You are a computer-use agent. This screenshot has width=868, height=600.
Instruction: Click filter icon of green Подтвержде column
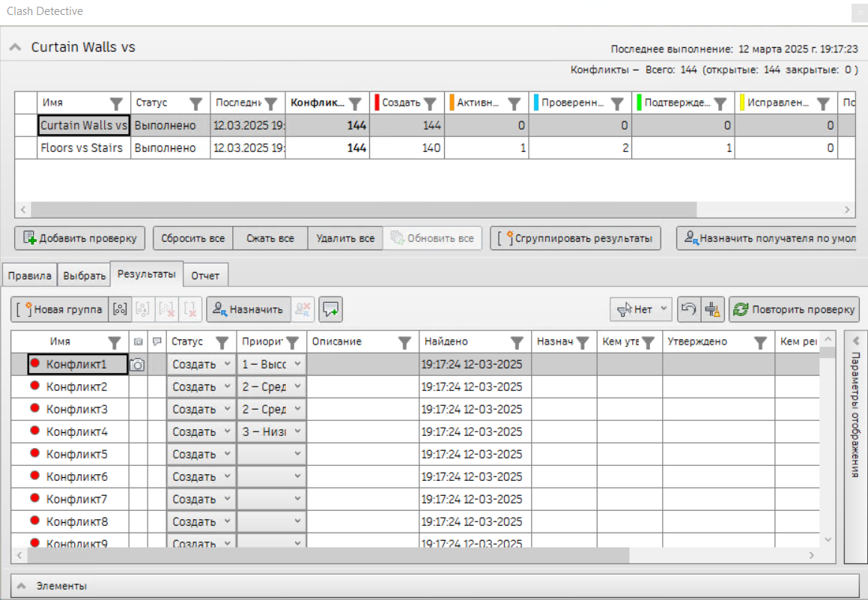(720, 103)
